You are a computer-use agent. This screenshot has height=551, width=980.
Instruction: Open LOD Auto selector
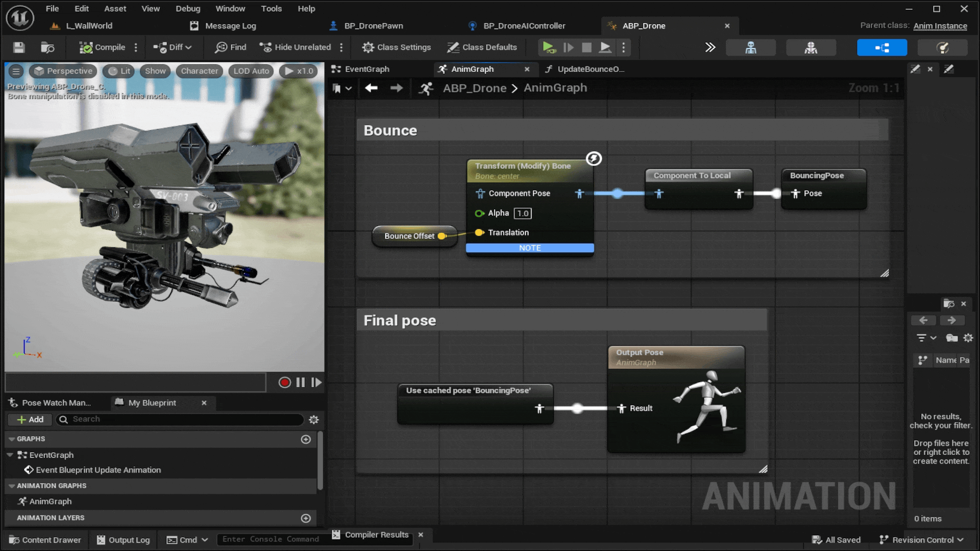(x=251, y=71)
